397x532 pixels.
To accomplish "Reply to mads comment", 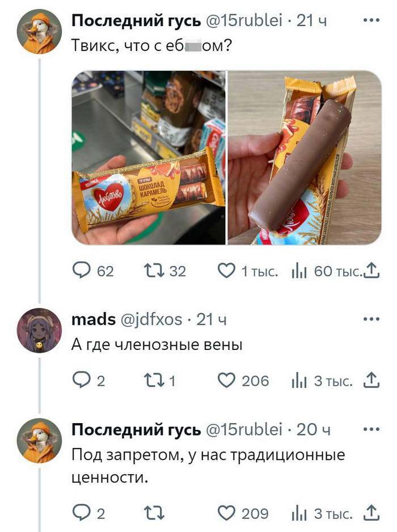I will 89,381.
